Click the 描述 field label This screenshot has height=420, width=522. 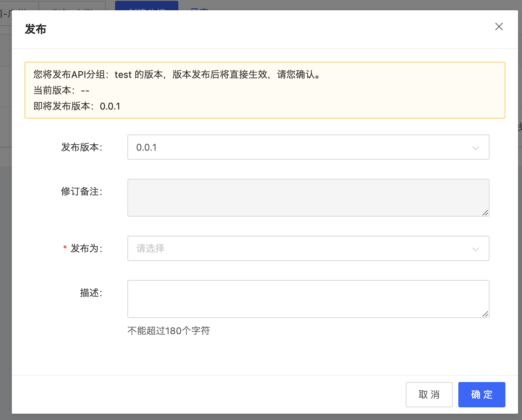pyautogui.click(x=91, y=293)
